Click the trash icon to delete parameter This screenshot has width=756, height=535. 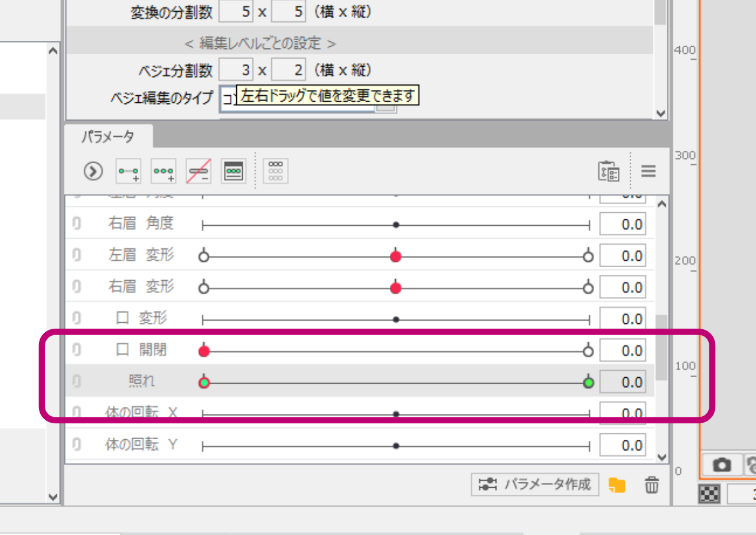pos(651,485)
